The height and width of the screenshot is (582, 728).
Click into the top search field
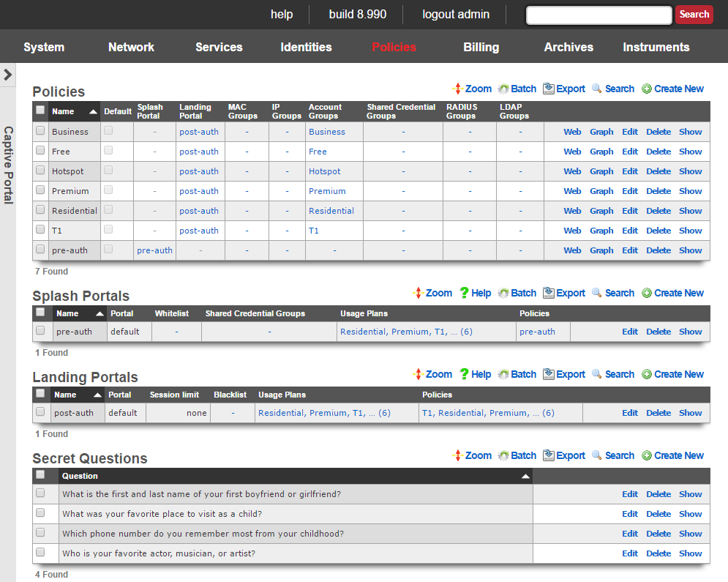pos(599,15)
